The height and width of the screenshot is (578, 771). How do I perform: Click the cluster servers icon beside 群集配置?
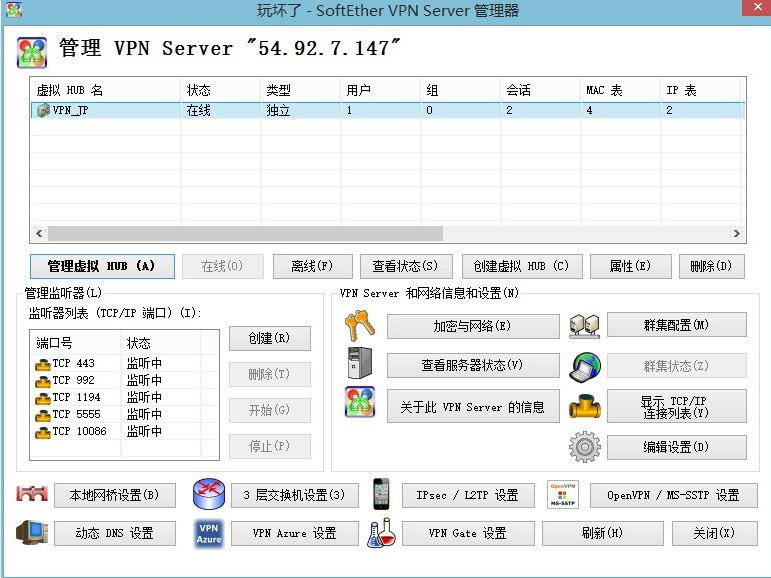(585, 326)
